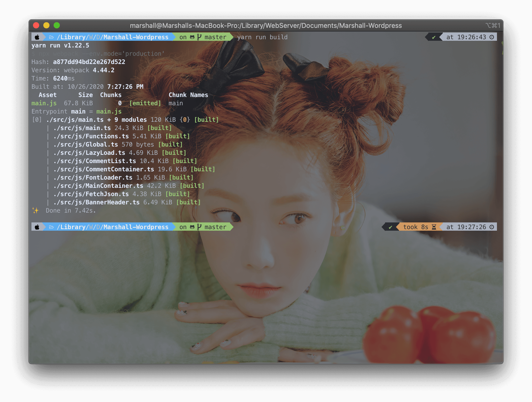This screenshot has height=402, width=532.
Task: Click the green checkmark beside 19:26:43
Action: [x=434, y=37]
